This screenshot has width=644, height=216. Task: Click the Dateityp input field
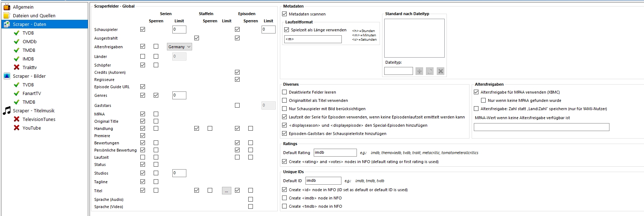pos(399,71)
